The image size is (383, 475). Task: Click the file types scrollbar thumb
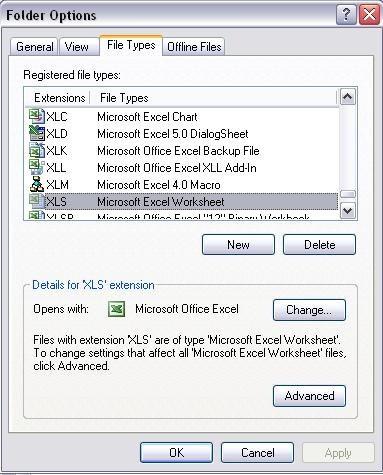(348, 194)
